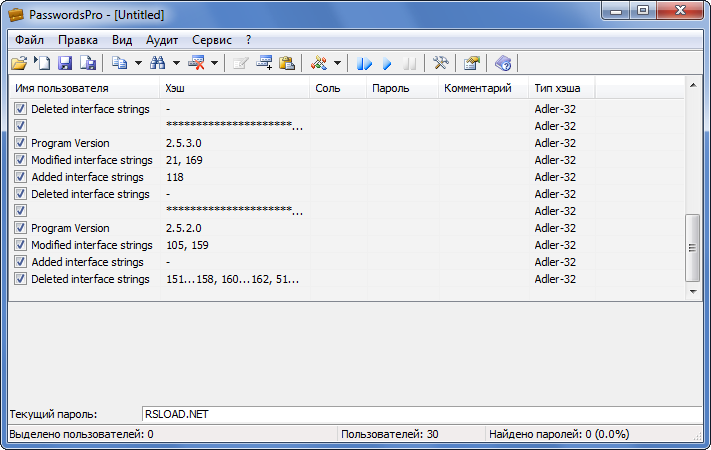Click the greyed pause attack icon
Image resolution: width=711 pixels, height=450 pixels.
409,63
